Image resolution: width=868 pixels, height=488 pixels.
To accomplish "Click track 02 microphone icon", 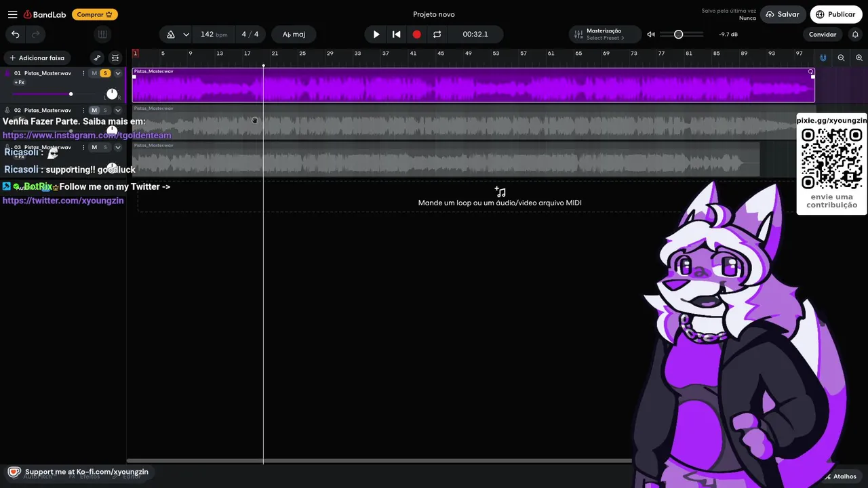I will click(x=7, y=110).
